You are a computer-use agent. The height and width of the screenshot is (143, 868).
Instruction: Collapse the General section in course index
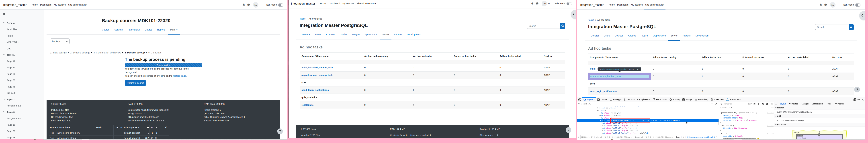pyautogui.click(x=4, y=23)
